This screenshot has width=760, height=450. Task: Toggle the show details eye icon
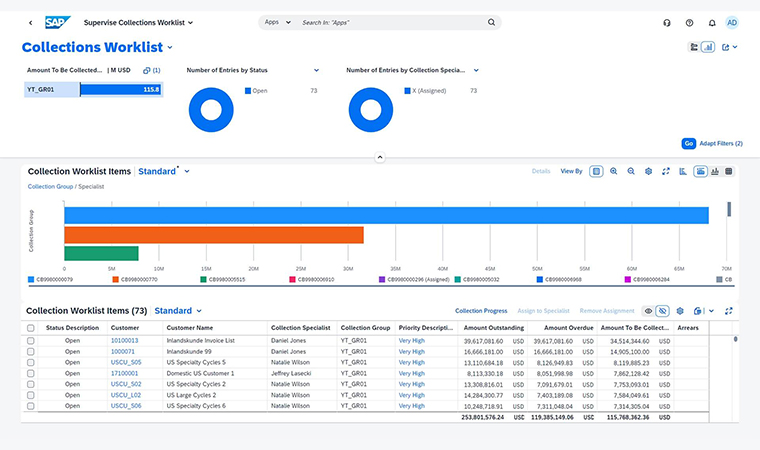coord(648,311)
